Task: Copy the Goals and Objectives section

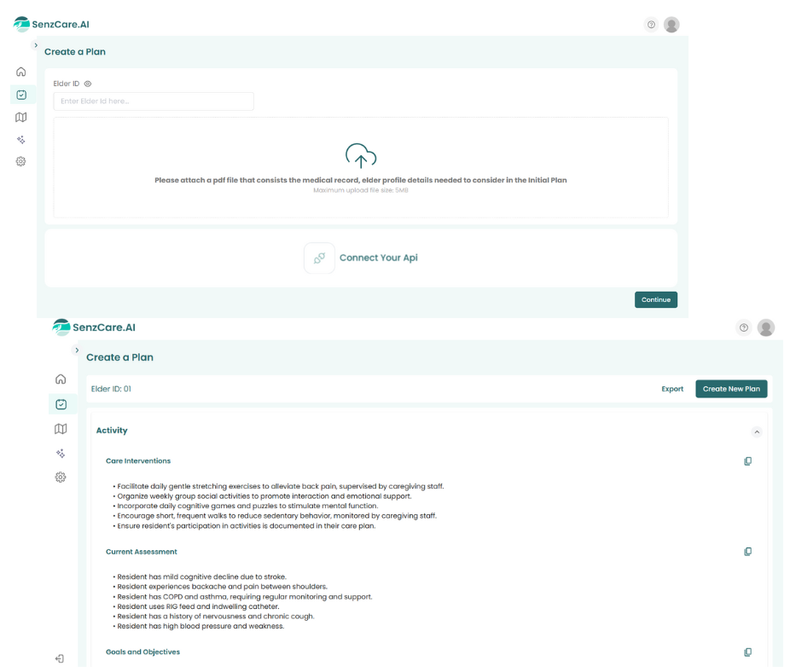Action: [x=747, y=652]
